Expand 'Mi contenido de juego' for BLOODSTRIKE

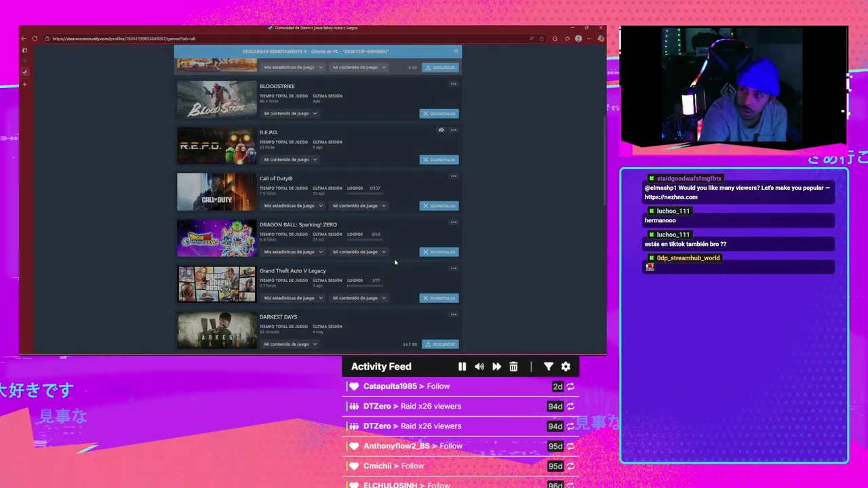pyautogui.click(x=291, y=113)
